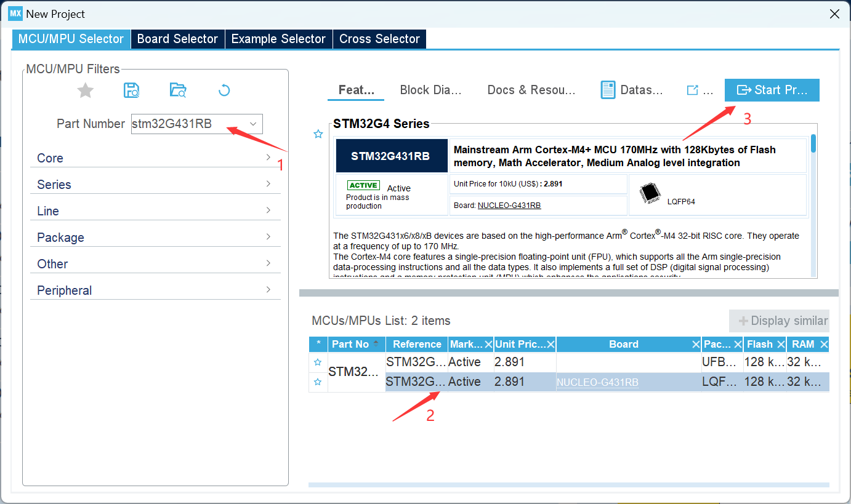Screen dimensions: 851x504
Task: Click the STM32G431RB dark title box
Action: click(392, 156)
